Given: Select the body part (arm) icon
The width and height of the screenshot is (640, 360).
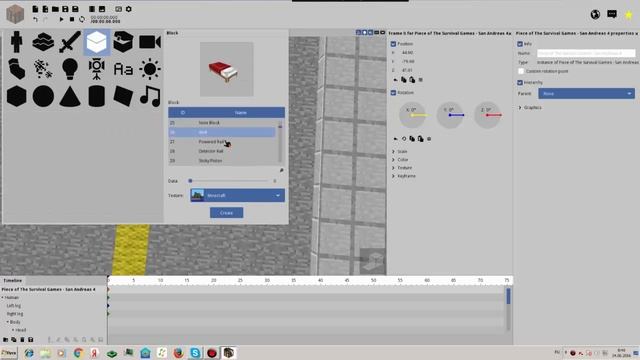Looking at the screenshot, I should coord(16,69).
